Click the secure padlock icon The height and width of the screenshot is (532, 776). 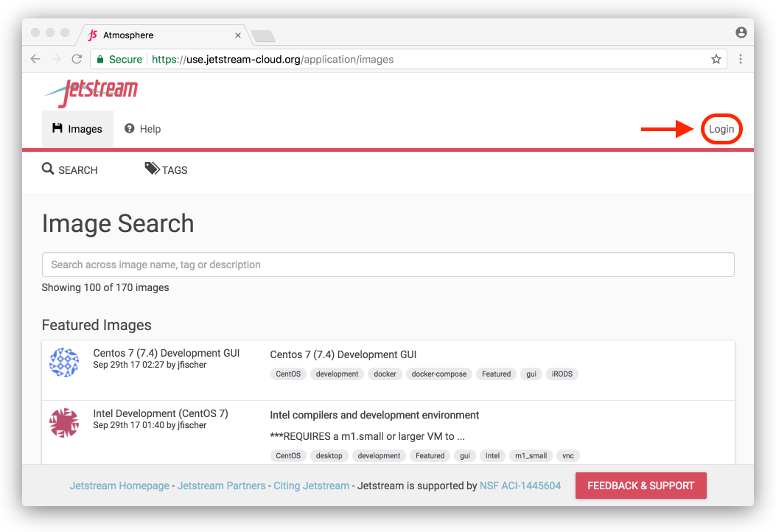(x=100, y=59)
